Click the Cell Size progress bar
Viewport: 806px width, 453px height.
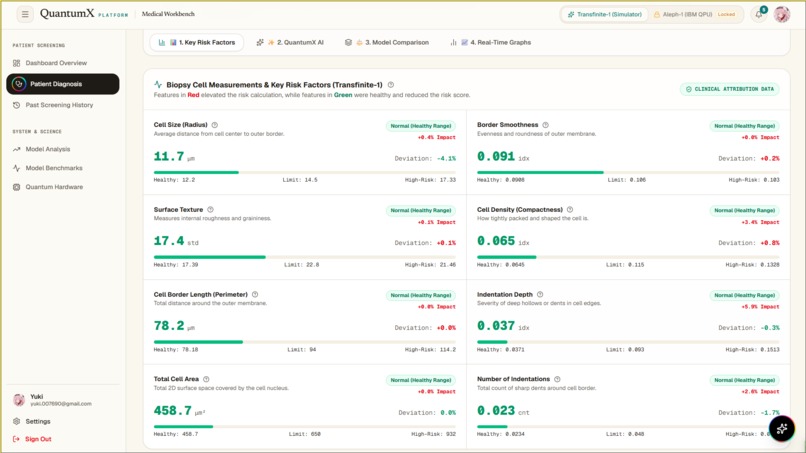click(304, 172)
